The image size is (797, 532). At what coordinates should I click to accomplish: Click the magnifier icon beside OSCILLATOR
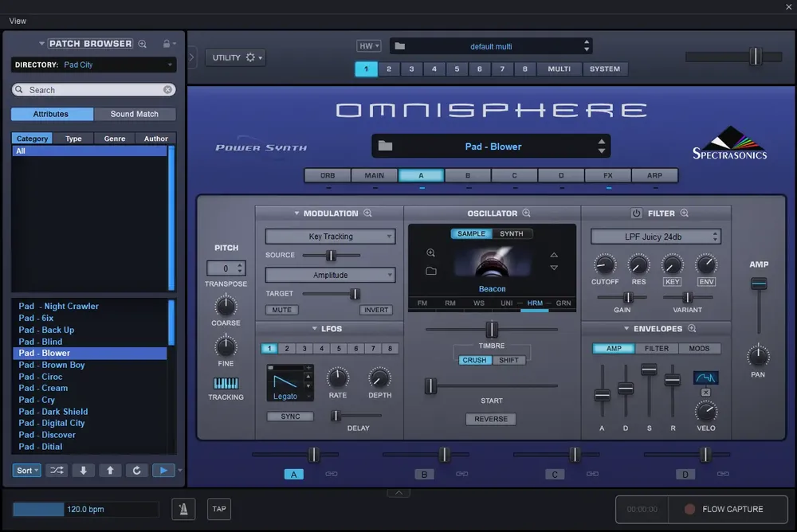(x=527, y=213)
